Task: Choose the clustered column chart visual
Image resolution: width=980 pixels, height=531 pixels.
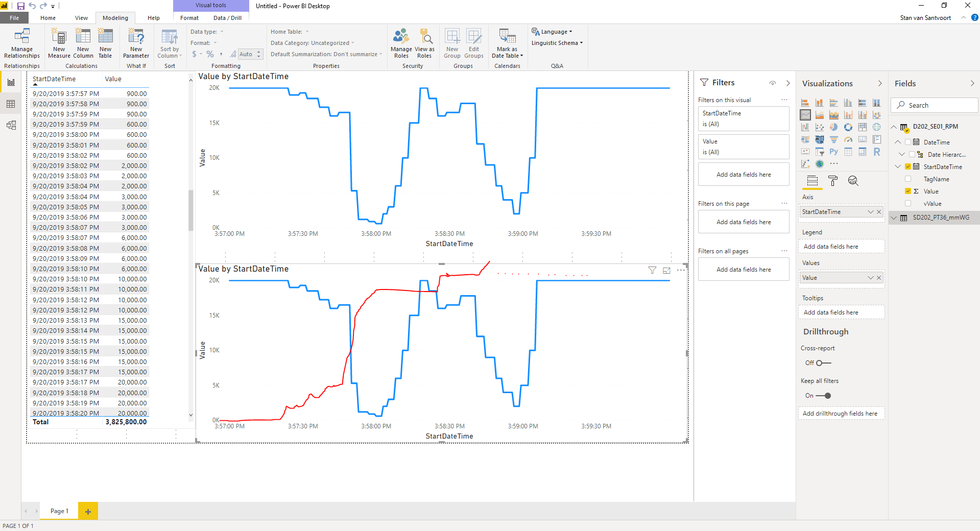Action: (848, 103)
